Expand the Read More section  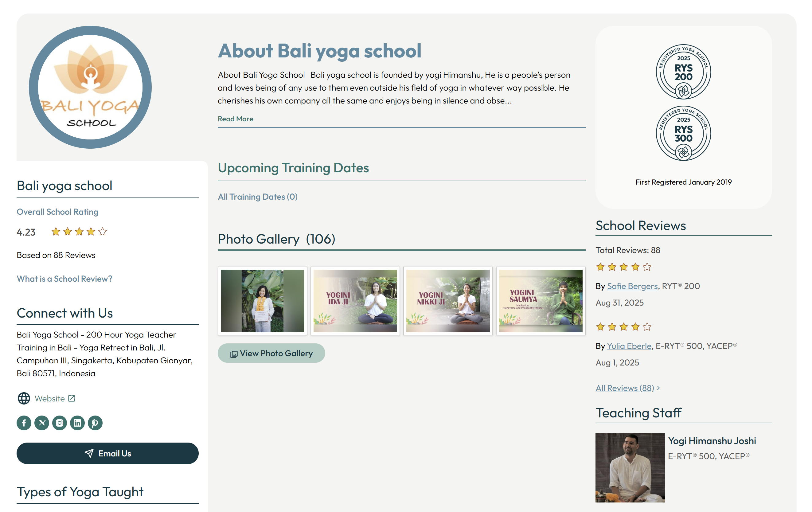coord(235,119)
